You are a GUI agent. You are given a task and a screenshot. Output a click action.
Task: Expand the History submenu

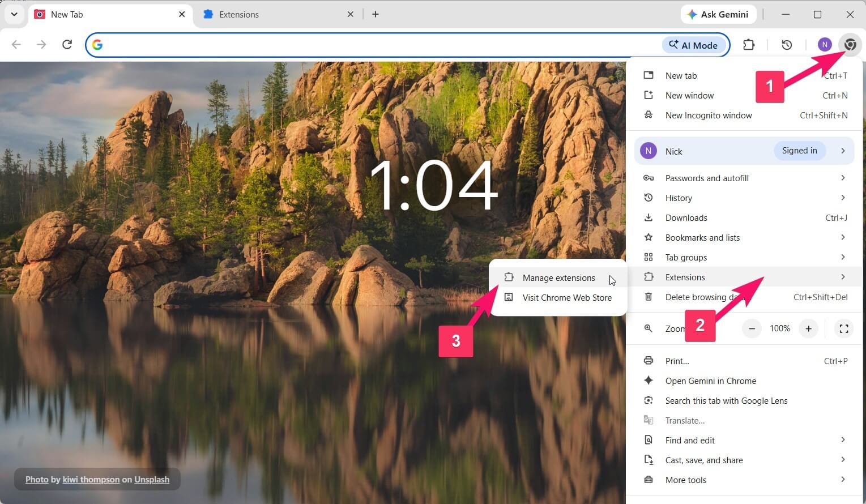click(744, 198)
